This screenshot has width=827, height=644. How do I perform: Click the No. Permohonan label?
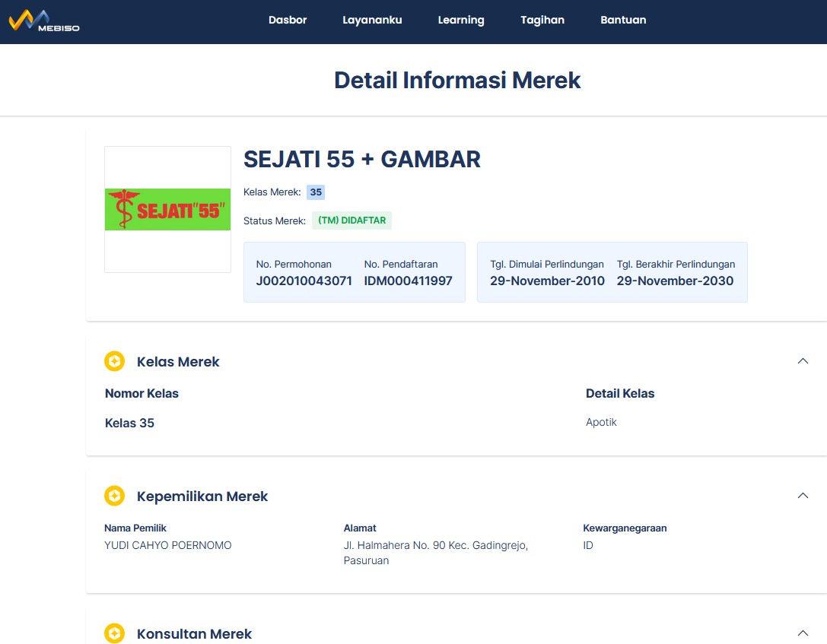294,264
